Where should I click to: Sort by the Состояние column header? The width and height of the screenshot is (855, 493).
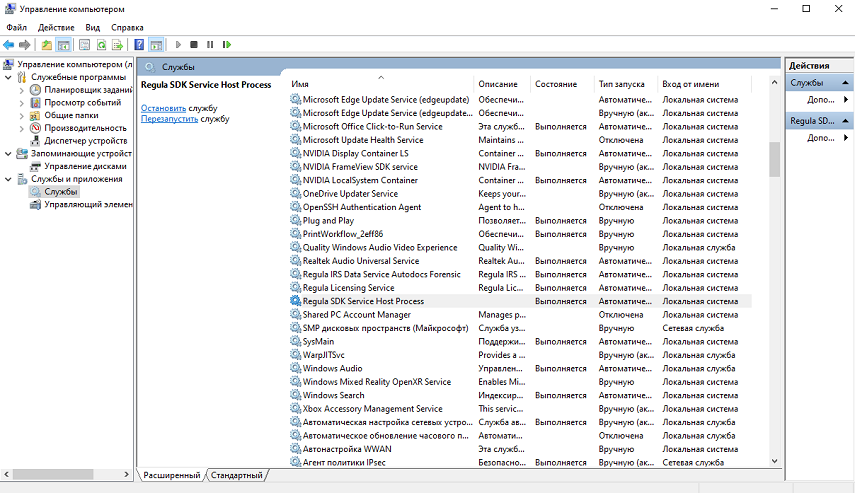561,84
